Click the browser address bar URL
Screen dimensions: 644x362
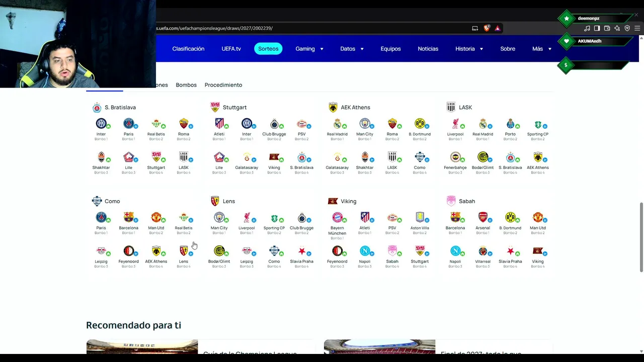click(x=214, y=28)
